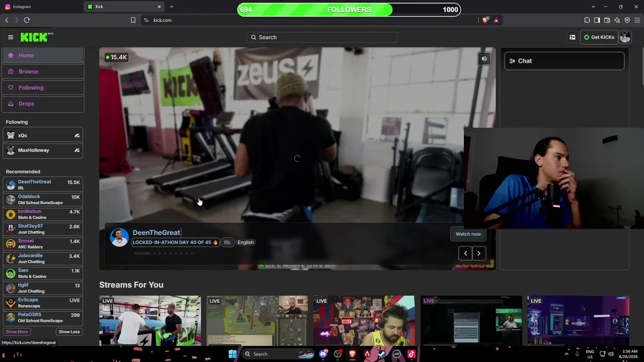The height and width of the screenshot is (362, 644).
Task: Open the purple-lit room stream thumbnail
Action: click(x=579, y=321)
